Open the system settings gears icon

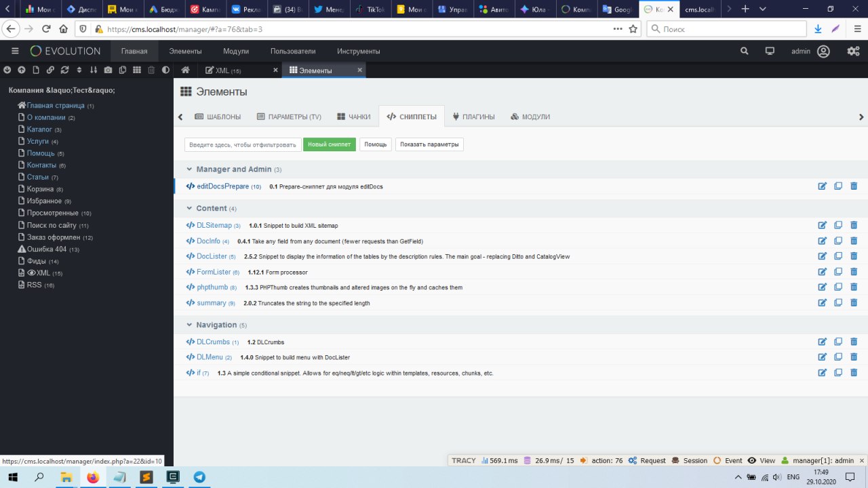click(854, 51)
